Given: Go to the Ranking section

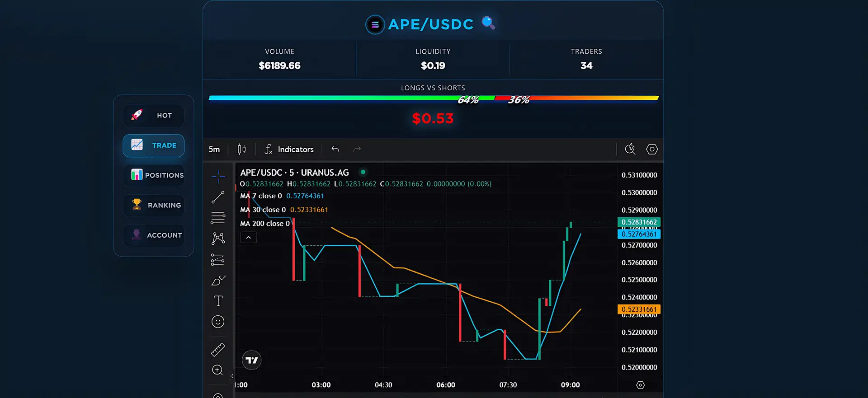Looking at the screenshot, I should (154, 205).
